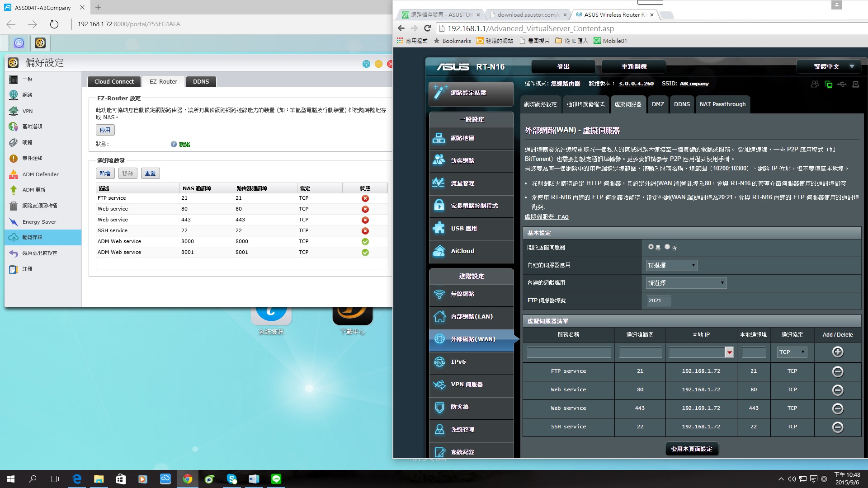Switch to DDNS tab in ADM preferences
Screen dimensions: 868x488
[x=201, y=82]
